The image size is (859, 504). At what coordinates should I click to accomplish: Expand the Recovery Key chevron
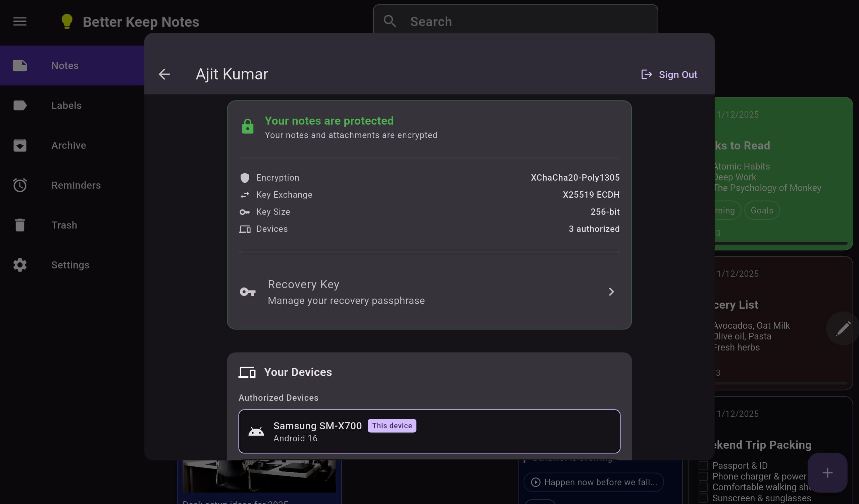[611, 292]
